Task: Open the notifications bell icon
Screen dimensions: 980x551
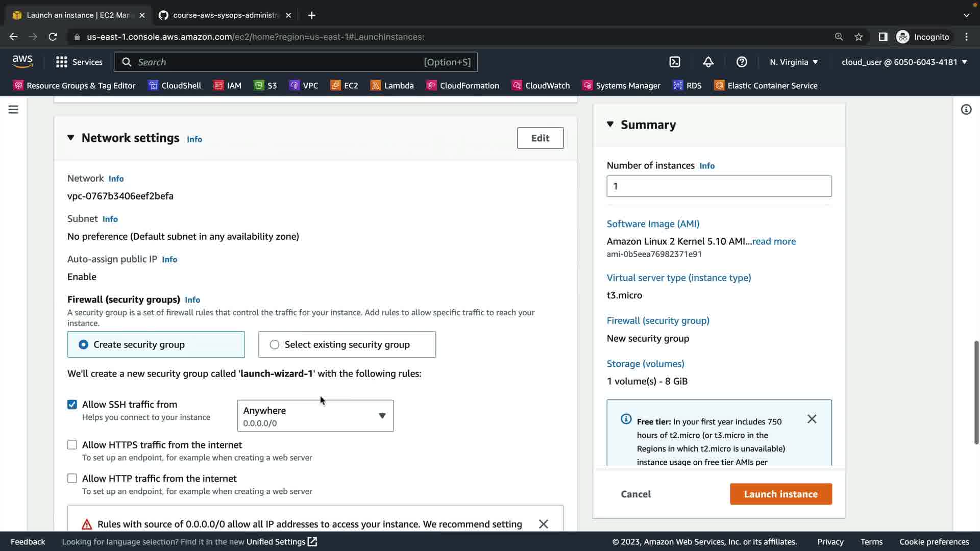Action: [708, 62]
